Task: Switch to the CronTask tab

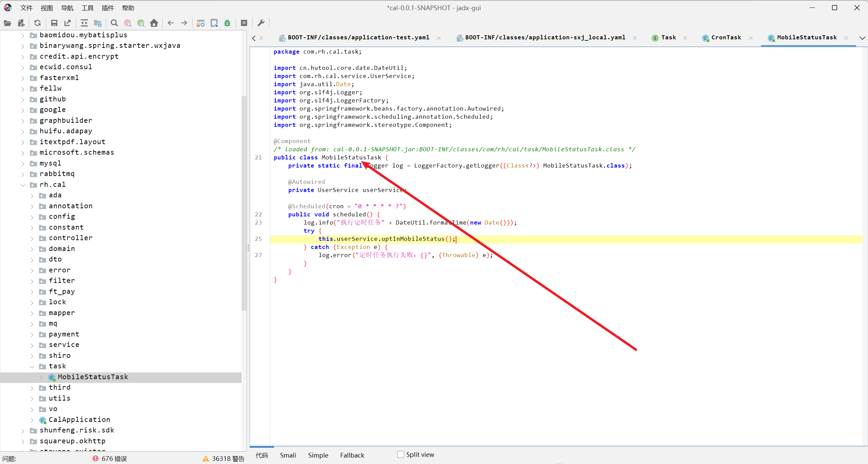Action: pos(726,38)
